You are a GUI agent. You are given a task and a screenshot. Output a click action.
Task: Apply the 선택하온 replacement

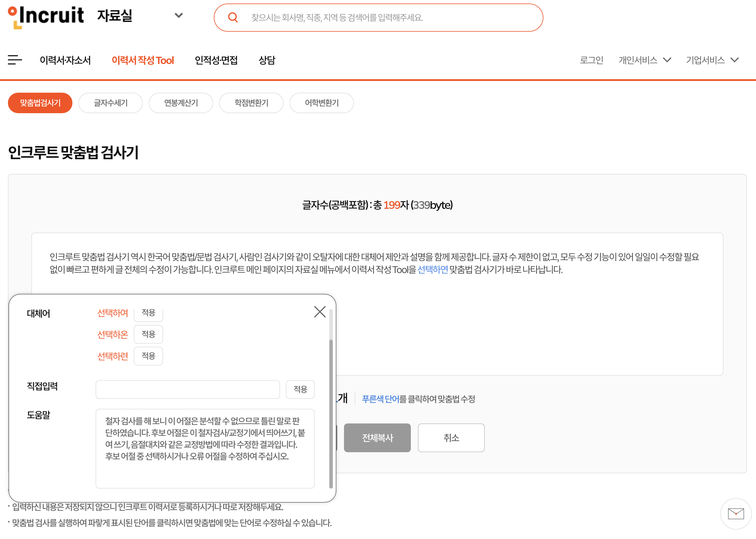coord(148,334)
